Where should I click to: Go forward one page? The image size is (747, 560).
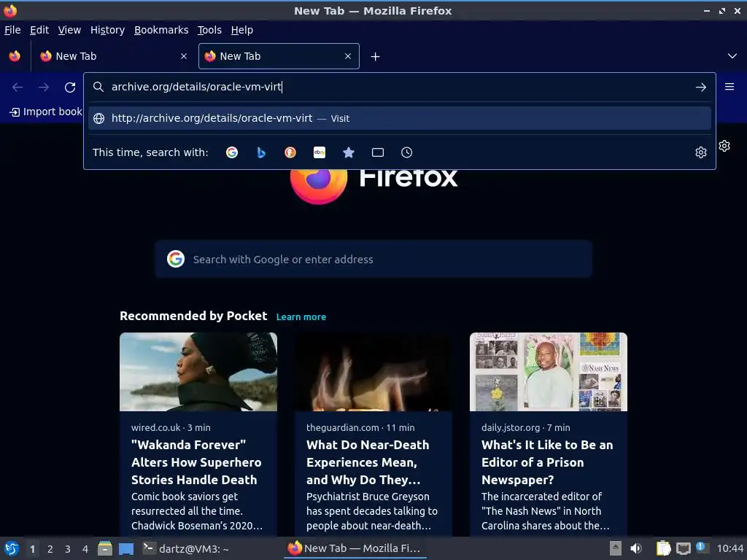point(44,87)
